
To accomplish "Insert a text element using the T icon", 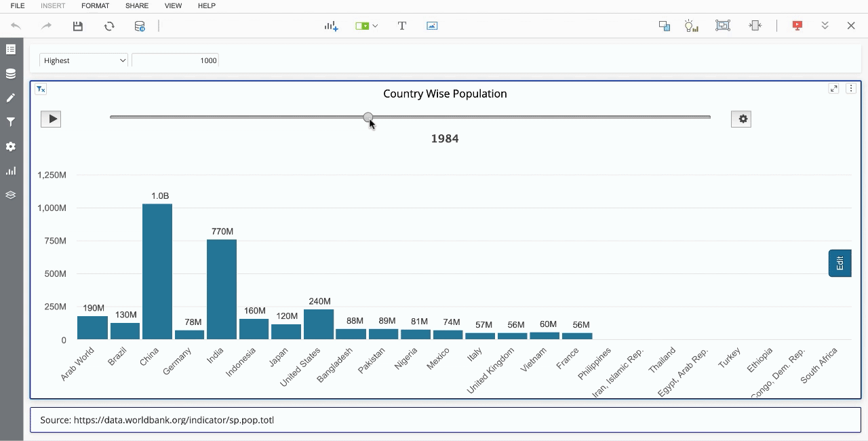I will coord(401,25).
